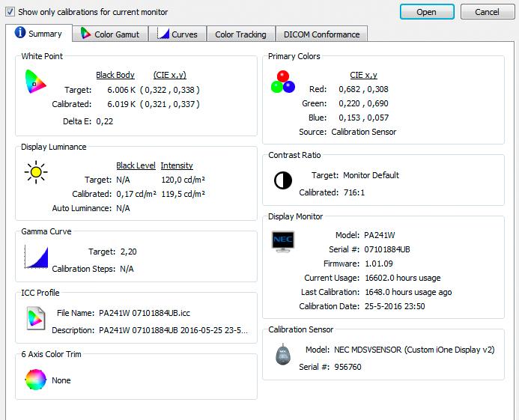Click the Source value Calibration Sensor

(364, 132)
